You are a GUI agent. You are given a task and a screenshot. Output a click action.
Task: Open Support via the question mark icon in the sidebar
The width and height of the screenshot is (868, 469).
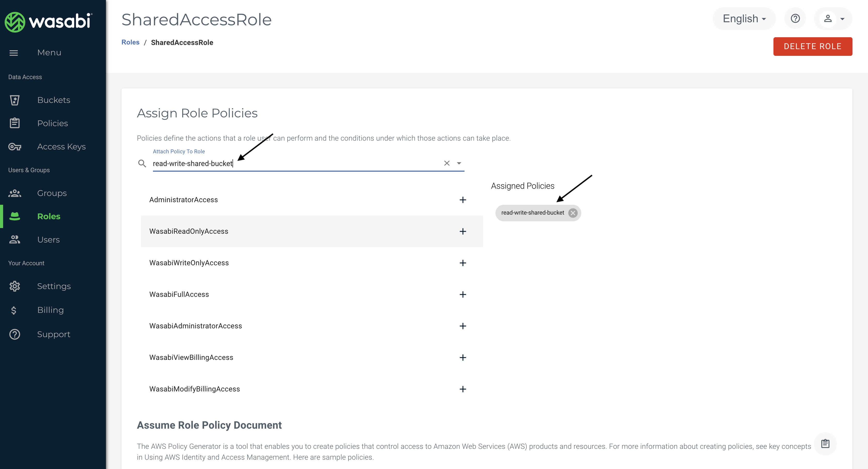(14, 335)
